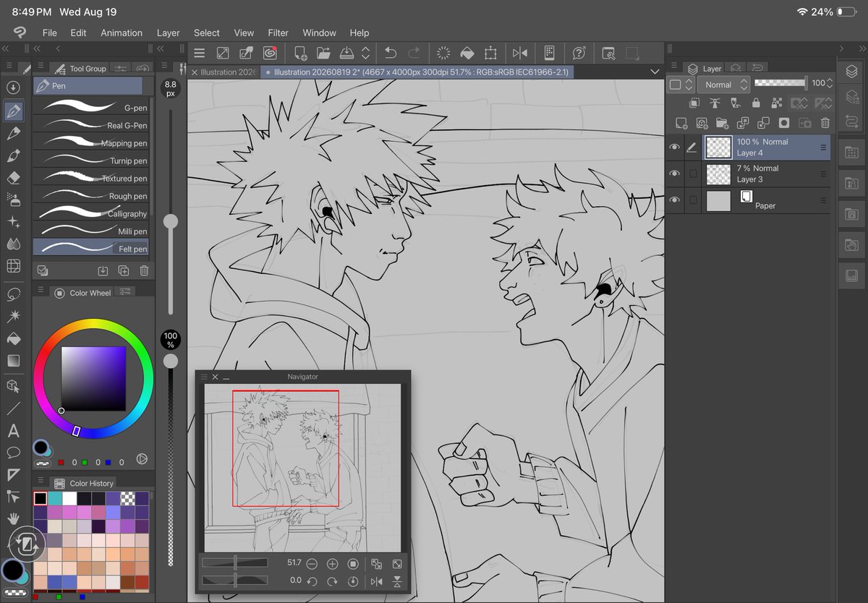868x603 pixels.
Task: Click New layer folder icon
Action: [x=722, y=124]
